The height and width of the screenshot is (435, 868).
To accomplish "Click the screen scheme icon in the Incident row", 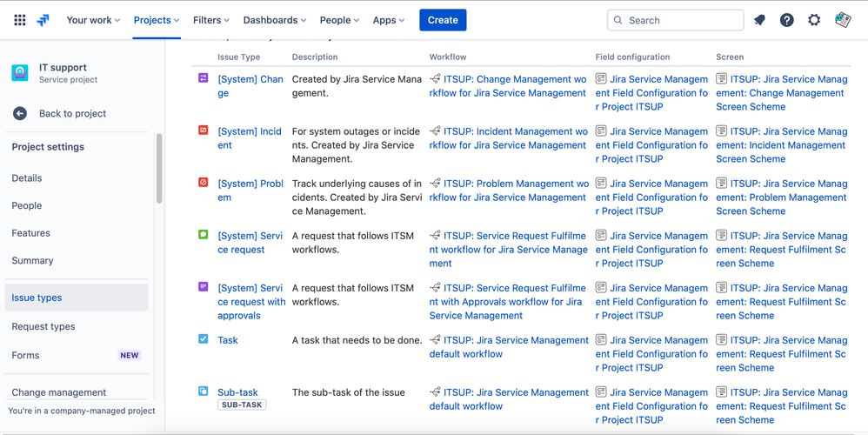I will click(721, 130).
